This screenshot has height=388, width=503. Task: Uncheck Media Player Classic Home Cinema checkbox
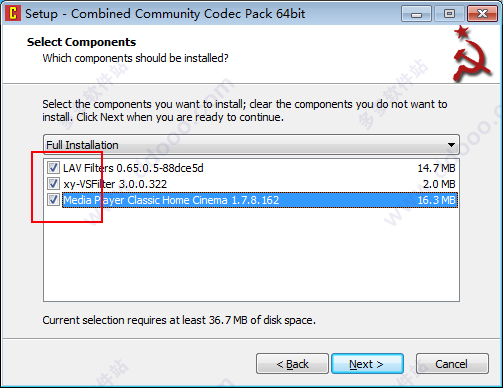click(53, 200)
